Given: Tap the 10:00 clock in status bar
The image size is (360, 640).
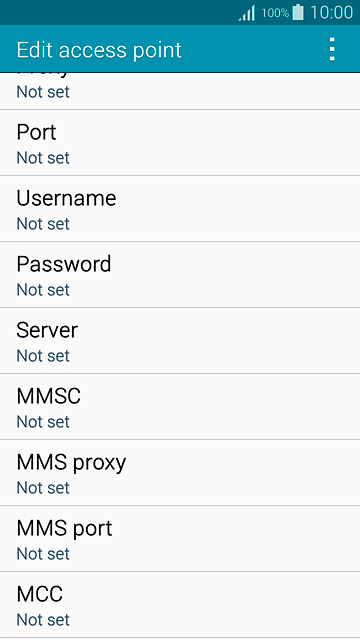Looking at the screenshot, I should click(331, 12).
